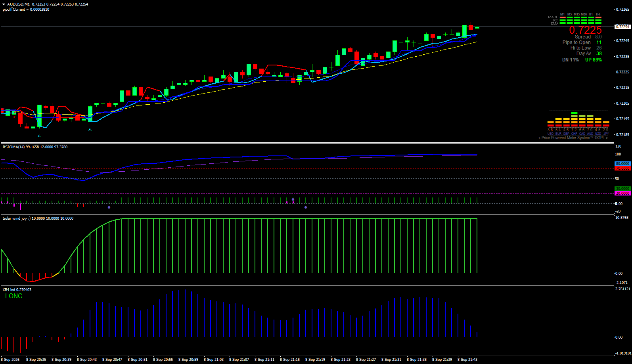Screen dimensions: 632x364
Task: Select the UP 89% indicator text
Action: point(594,60)
